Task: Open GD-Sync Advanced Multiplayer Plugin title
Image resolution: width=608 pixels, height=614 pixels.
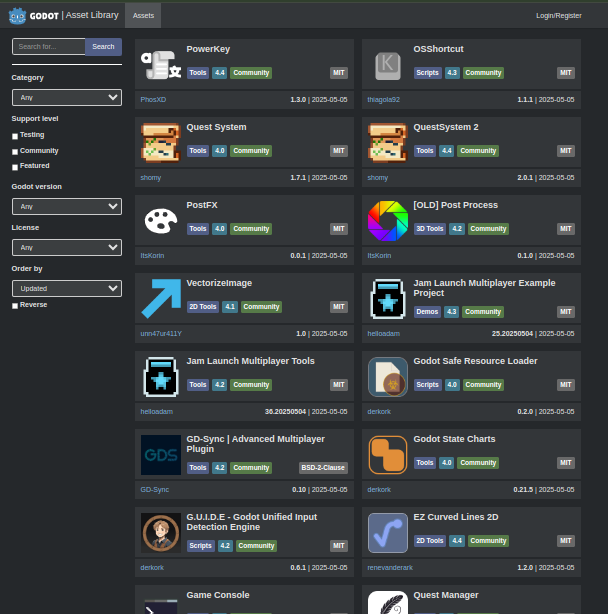Action: [x=256, y=444]
